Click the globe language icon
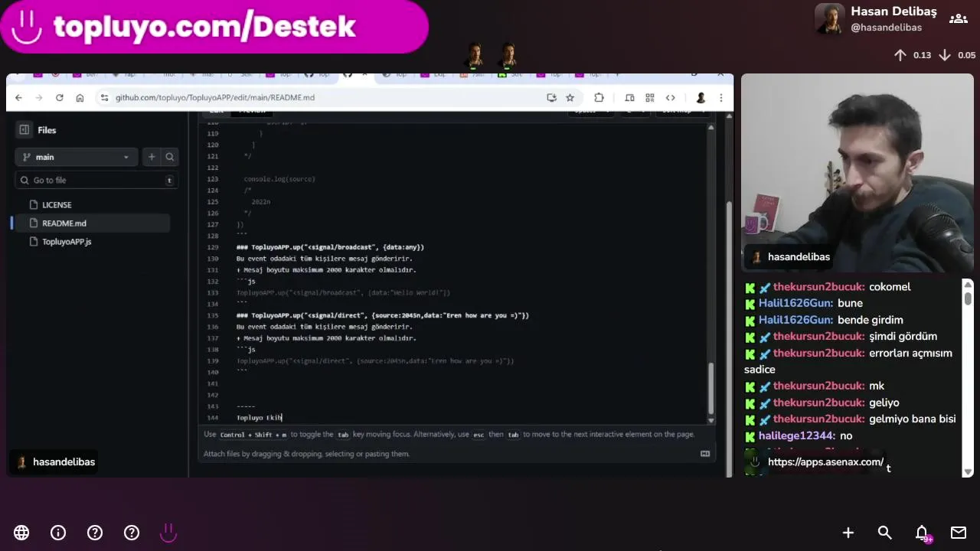This screenshot has width=980, height=551. pyautogui.click(x=21, y=533)
